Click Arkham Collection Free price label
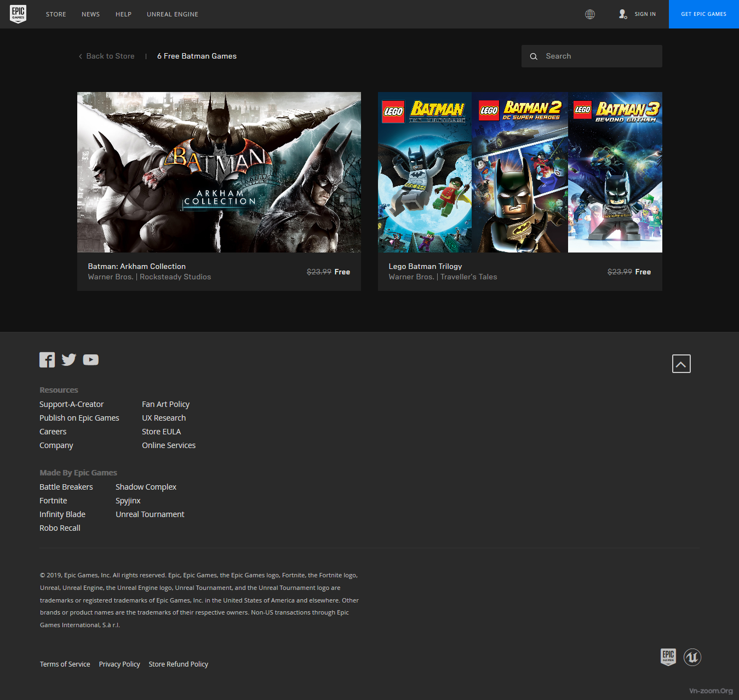 pyautogui.click(x=342, y=272)
